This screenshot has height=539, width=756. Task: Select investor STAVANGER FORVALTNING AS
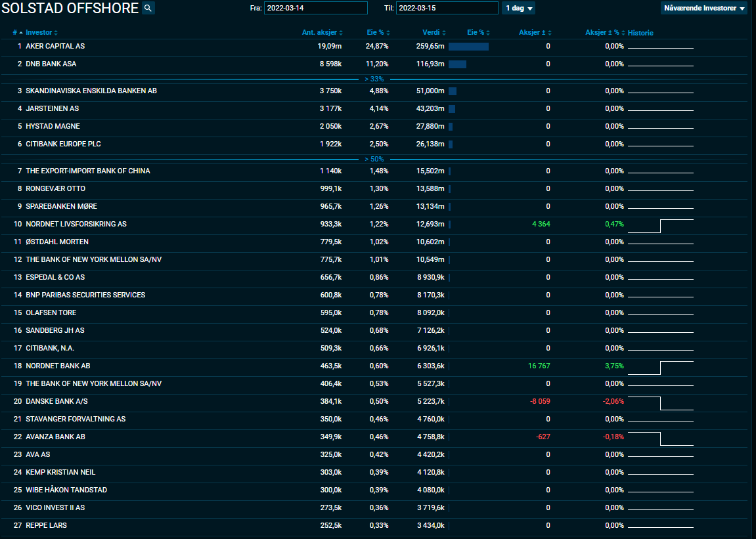pyautogui.click(x=76, y=420)
